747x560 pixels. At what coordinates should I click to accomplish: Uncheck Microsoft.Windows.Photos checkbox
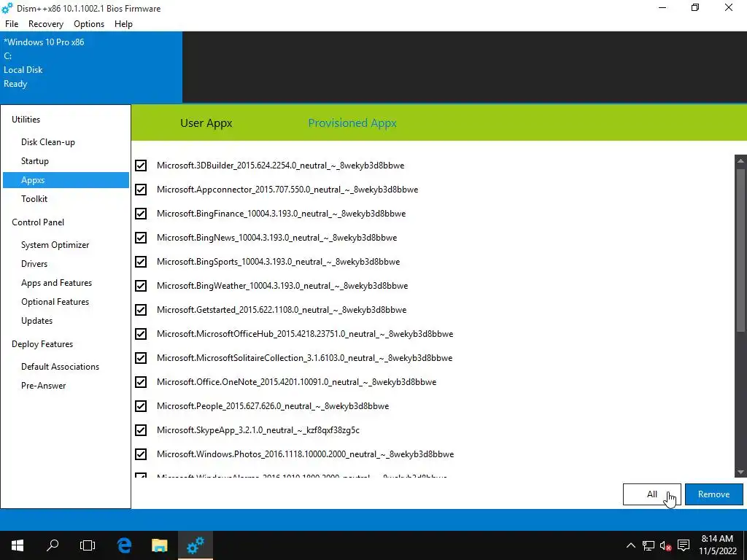tap(141, 454)
